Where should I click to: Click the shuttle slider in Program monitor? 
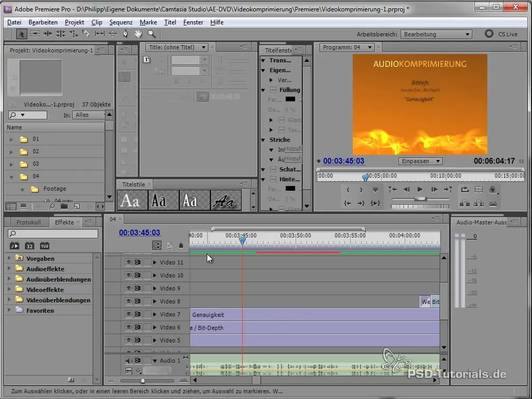click(421, 199)
